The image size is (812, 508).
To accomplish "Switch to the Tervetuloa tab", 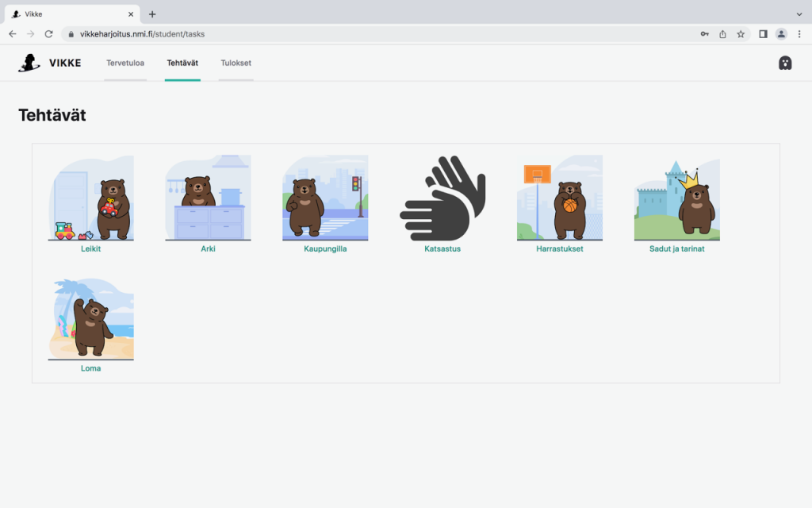I will 125,63.
